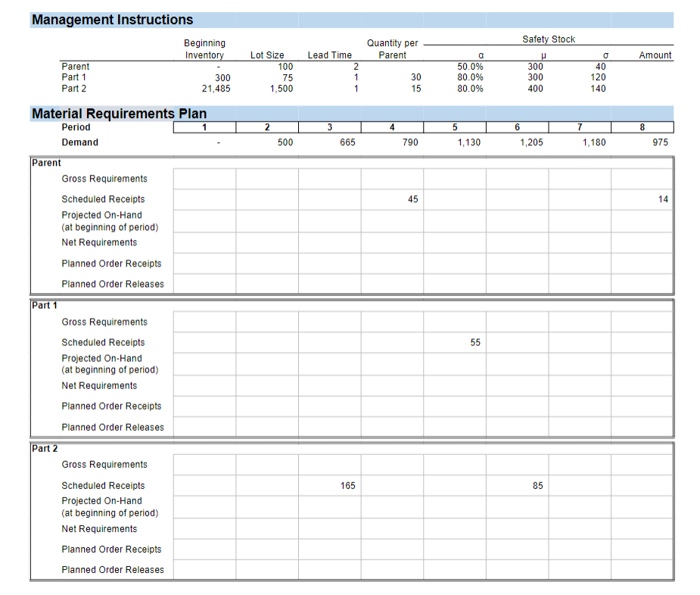Click Part 2 Planned Order Releases label
This screenshot has height=595, width=700.
click(113, 570)
